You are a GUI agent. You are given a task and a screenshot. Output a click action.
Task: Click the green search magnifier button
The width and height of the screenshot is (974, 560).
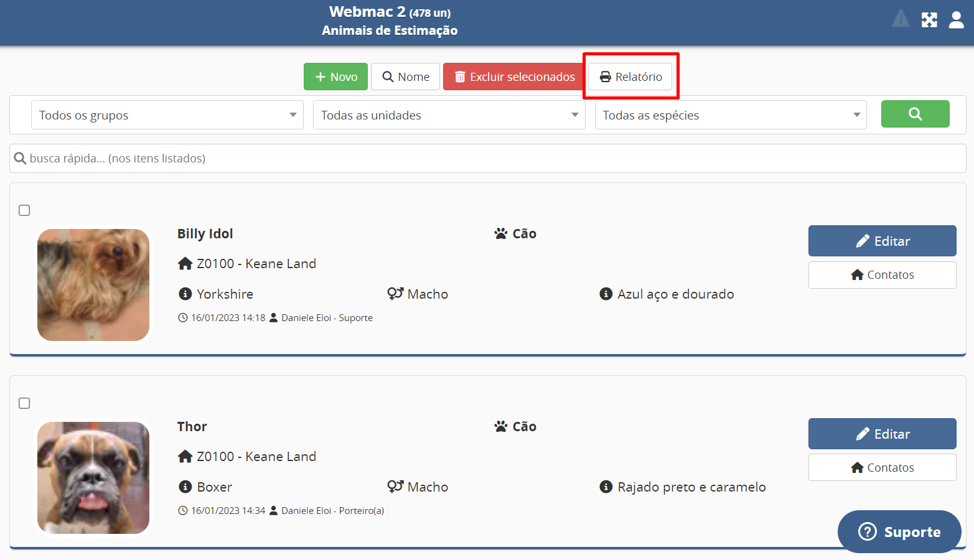point(915,114)
